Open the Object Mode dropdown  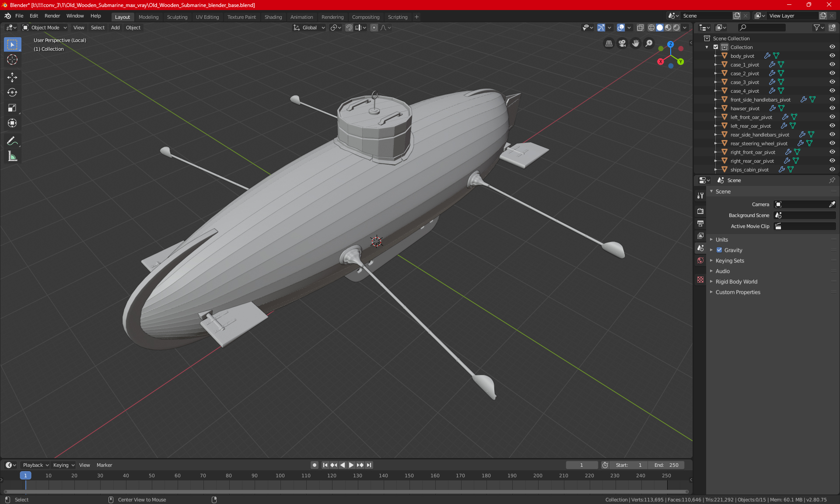click(45, 28)
